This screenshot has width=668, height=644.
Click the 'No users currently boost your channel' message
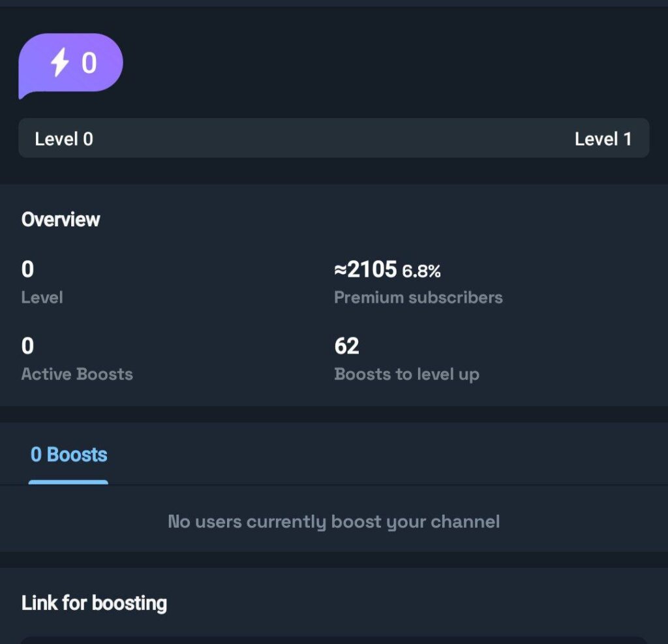coord(334,522)
